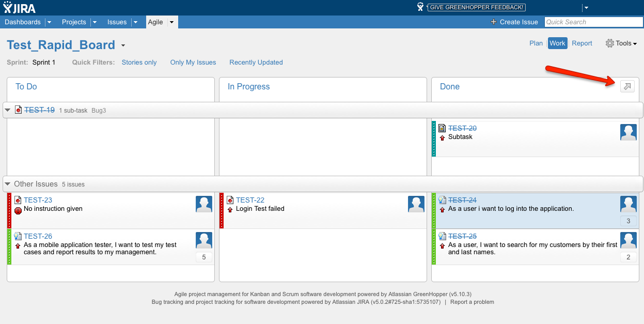Open the TEST-20 issue link
Viewport: 644px width, 324px height.
coord(462,128)
